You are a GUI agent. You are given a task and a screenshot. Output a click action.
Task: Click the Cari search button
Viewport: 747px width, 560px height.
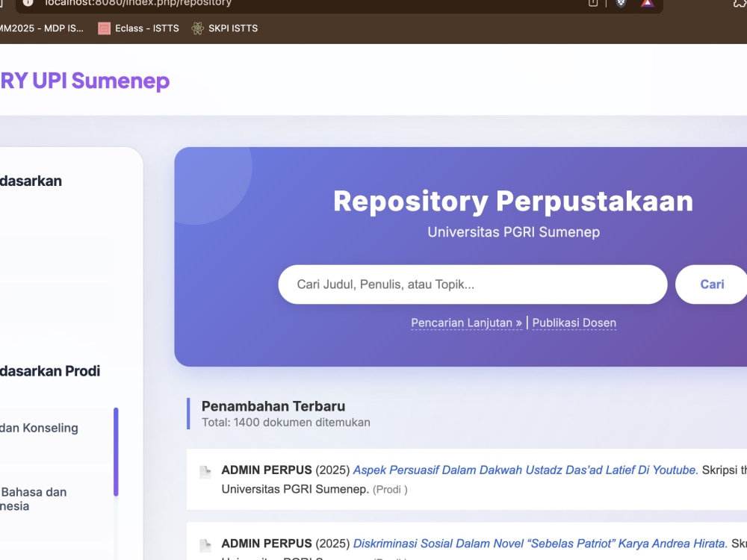[x=711, y=284]
